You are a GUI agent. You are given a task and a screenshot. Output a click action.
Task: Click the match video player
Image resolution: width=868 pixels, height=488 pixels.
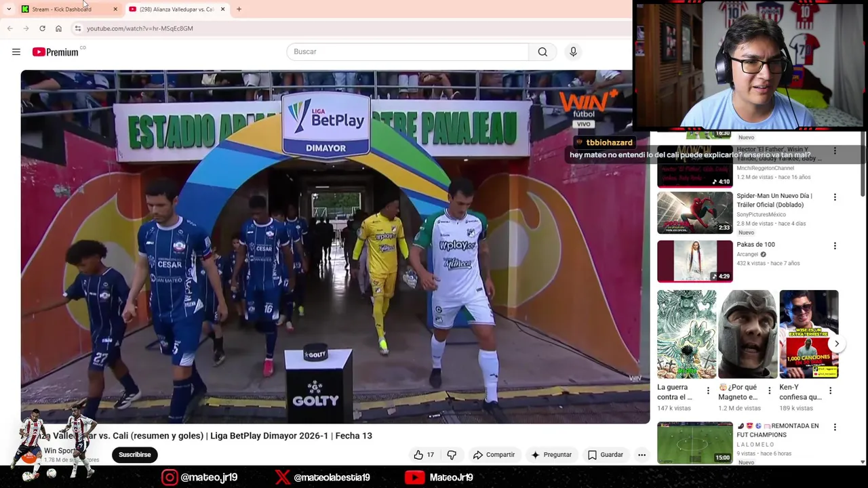click(x=335, y=247)
